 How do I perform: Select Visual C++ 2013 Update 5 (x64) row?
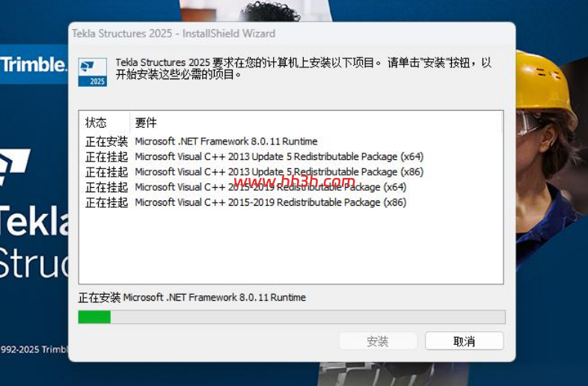[290, 156]
